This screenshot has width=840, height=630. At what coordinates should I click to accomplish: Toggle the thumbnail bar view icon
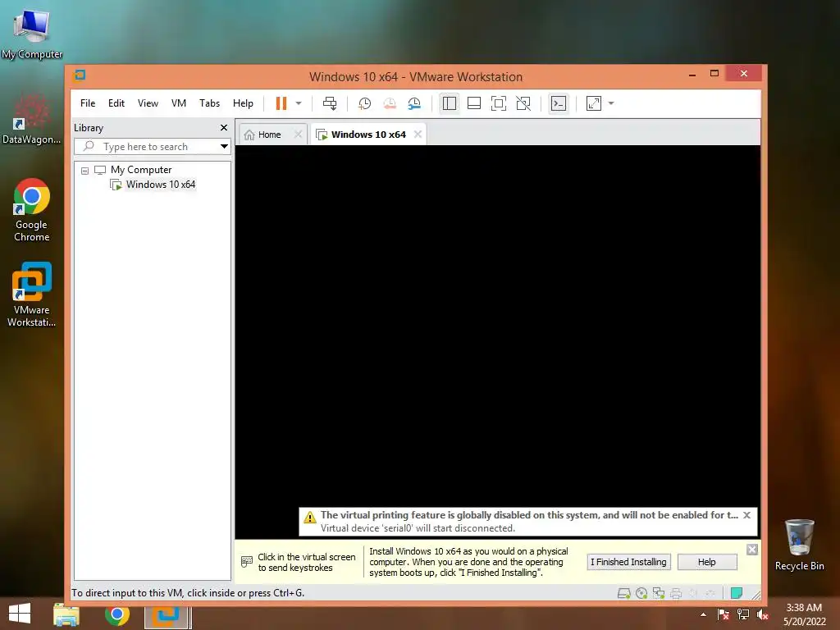coord(474,103)
